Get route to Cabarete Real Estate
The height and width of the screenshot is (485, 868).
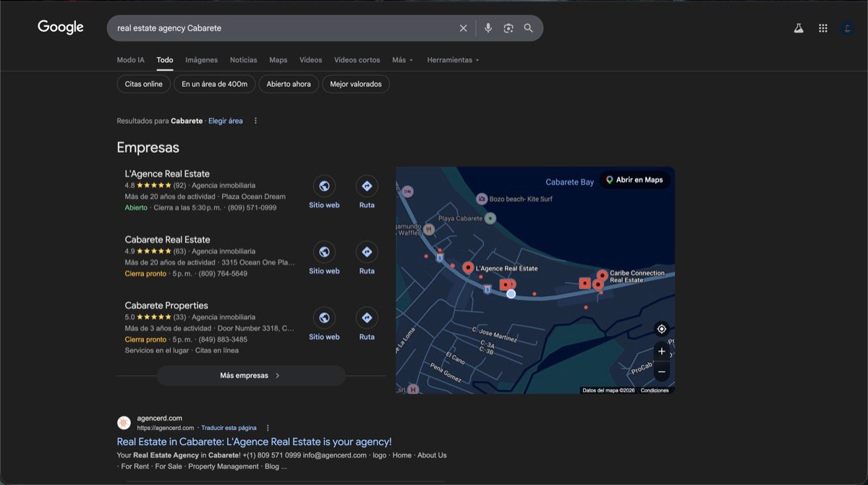click(x=367, y=253)
